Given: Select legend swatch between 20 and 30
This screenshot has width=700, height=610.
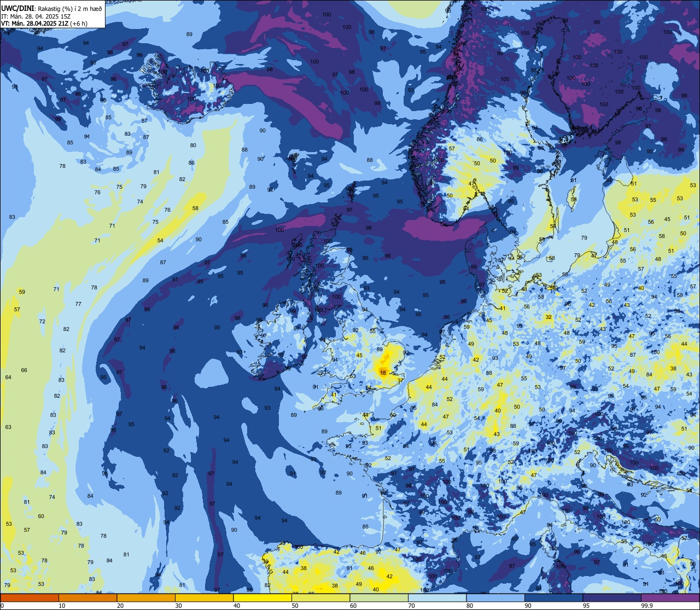Looking at the screenshot, I should click(145, 598).
